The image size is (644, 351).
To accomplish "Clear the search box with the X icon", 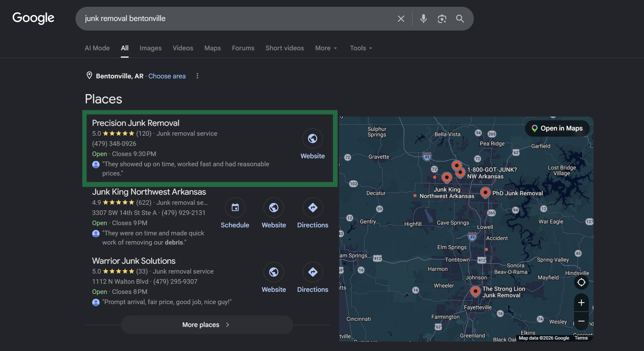I will click(401, 19).
